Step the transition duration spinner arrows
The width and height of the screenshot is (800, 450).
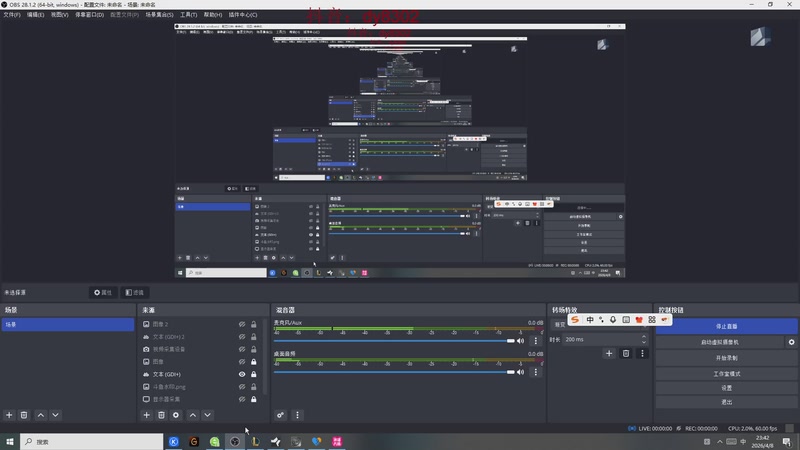pos(644,339)
